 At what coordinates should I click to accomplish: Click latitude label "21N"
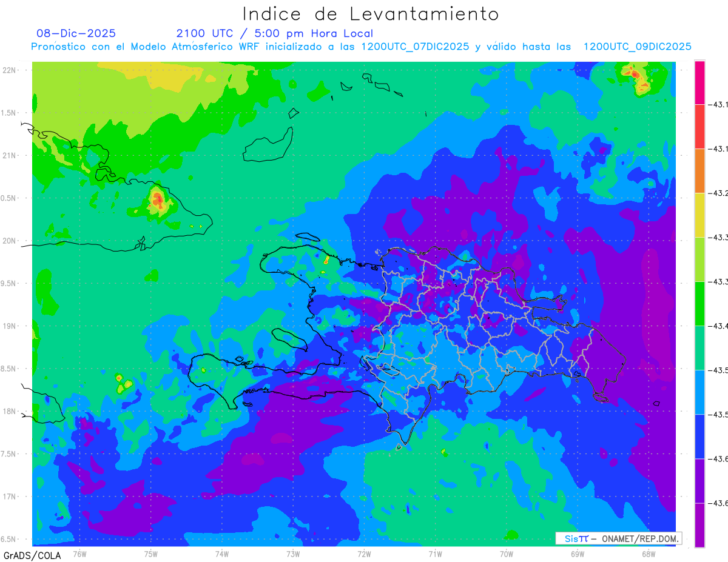pos(10,156)
